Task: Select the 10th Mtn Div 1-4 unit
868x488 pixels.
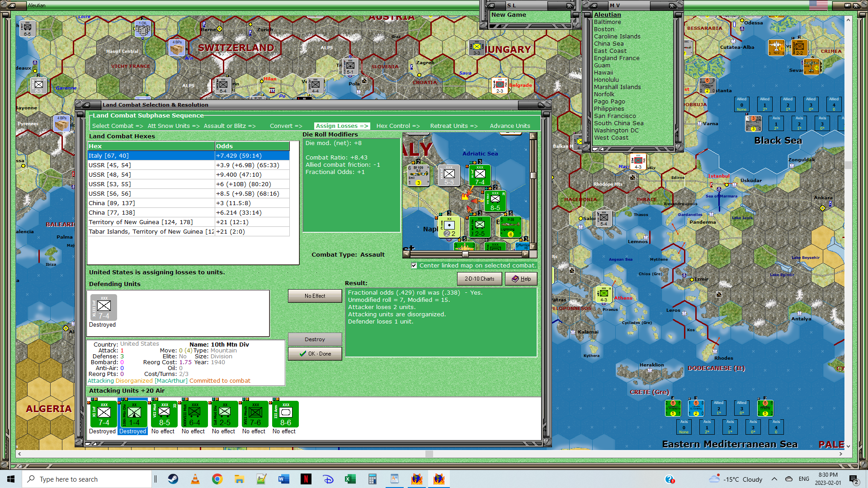Action: [x=133, y=414]
